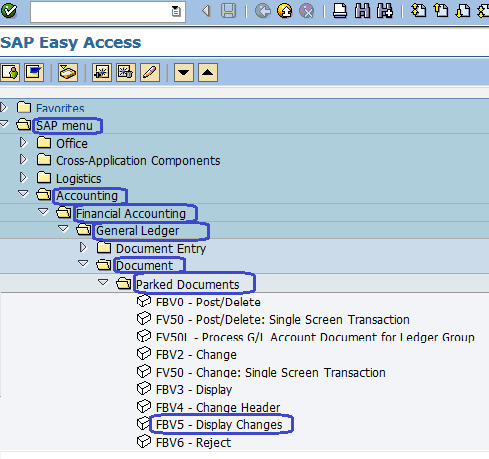The width and height of the screenshot is (489, 459).
Task: Click the Move Favorites Up arrow button
Action: point(208,72)
